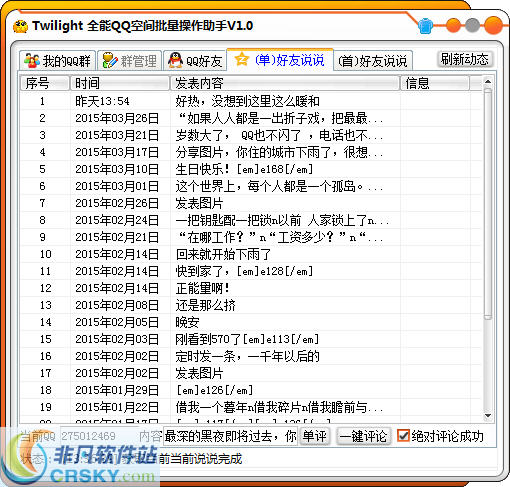The height and width of the screenshot is (487, 510).
Task: Click the 信息 column header
Action: click(435, 83)
